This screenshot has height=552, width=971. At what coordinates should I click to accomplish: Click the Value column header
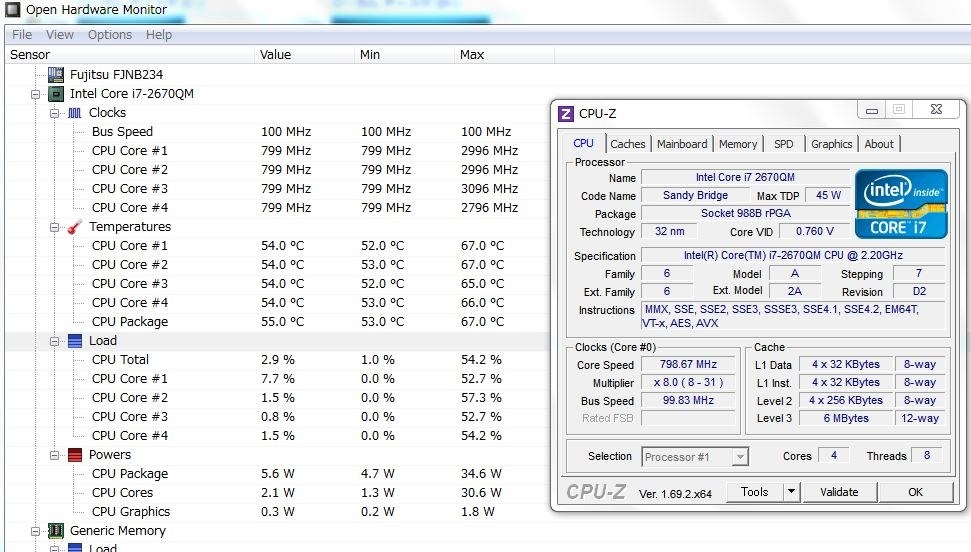[x=305, y=55]
